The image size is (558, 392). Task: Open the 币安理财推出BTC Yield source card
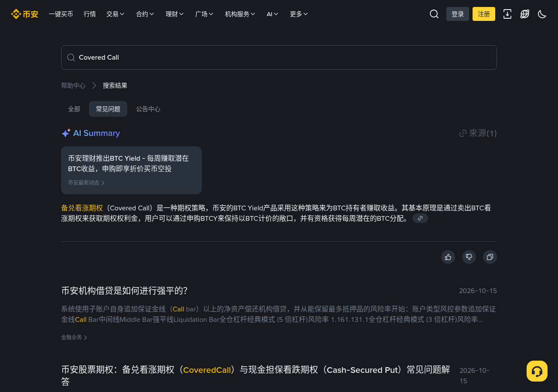point(131,170)
